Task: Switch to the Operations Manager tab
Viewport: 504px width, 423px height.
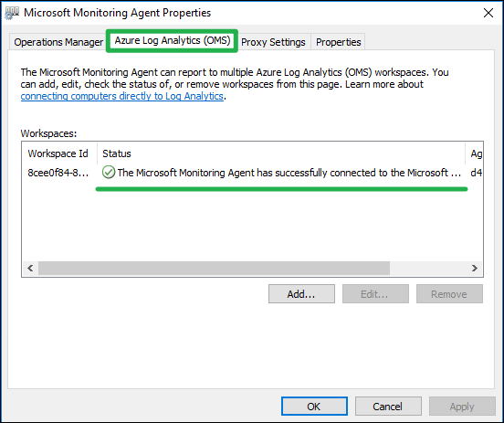Action: click(58, 42)
